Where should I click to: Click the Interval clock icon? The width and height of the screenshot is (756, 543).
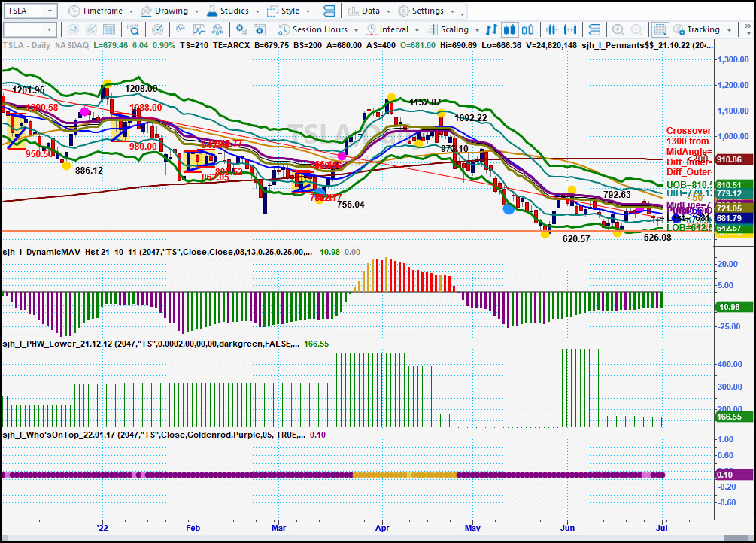(372, 30)
